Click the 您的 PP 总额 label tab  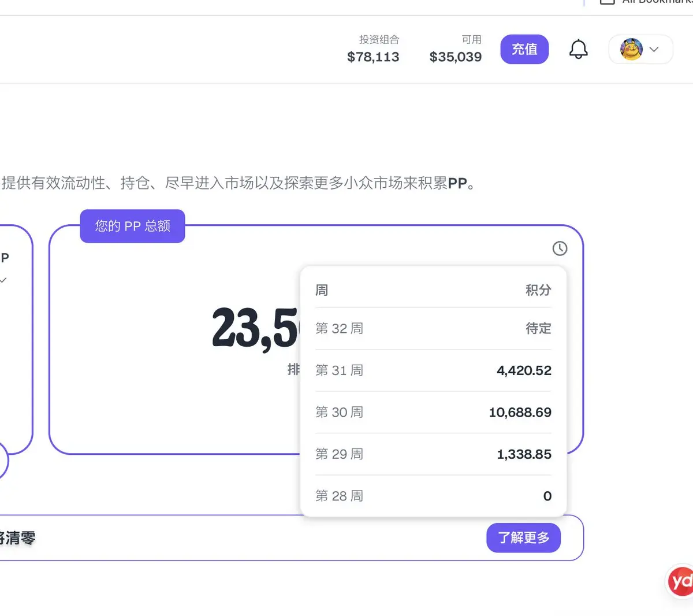click(x=132, y=226)
